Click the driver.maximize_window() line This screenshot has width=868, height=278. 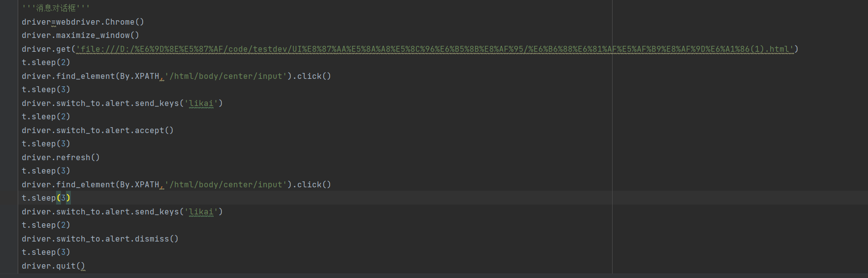(x=80, y=35)
